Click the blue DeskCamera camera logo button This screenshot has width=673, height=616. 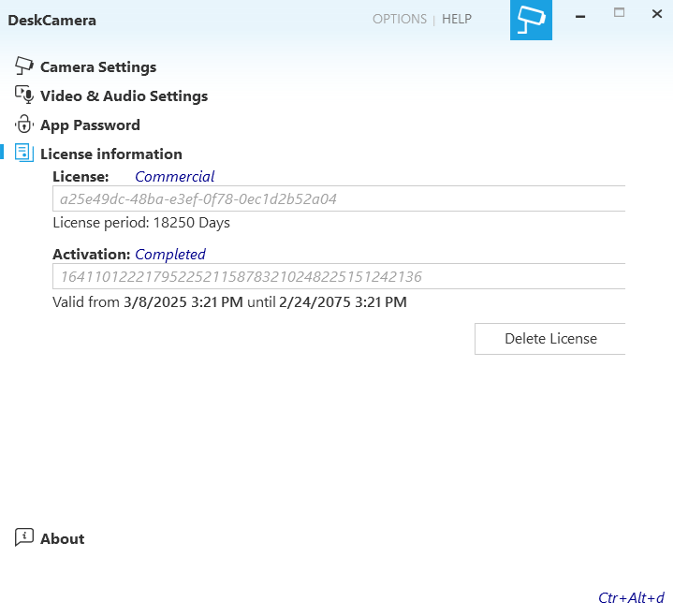tap(531, 21)
